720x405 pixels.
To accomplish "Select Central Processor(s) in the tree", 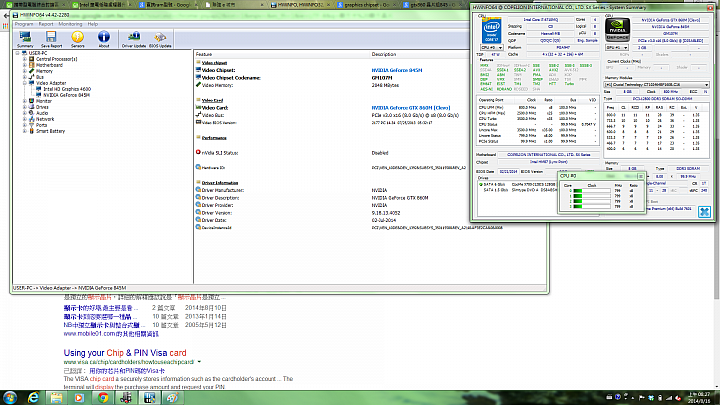I will click(x=56, y=59).
